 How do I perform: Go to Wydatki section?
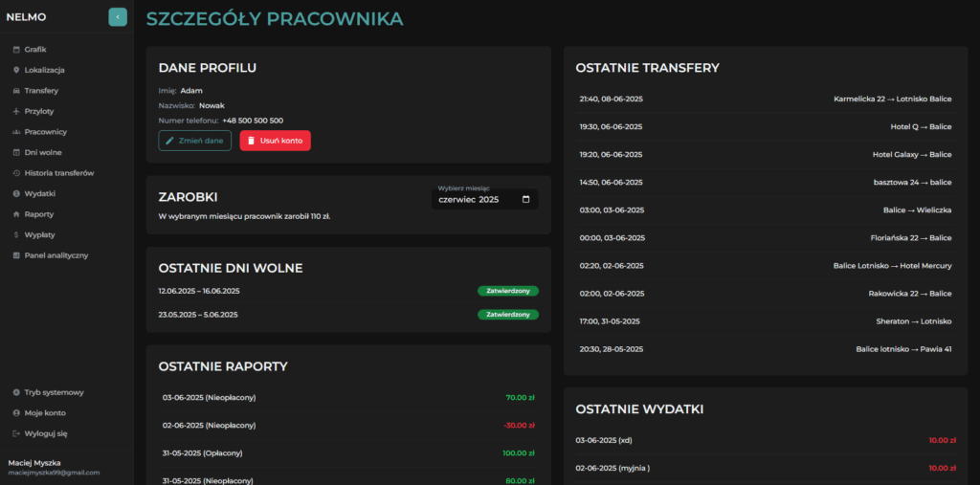point(66,194)
